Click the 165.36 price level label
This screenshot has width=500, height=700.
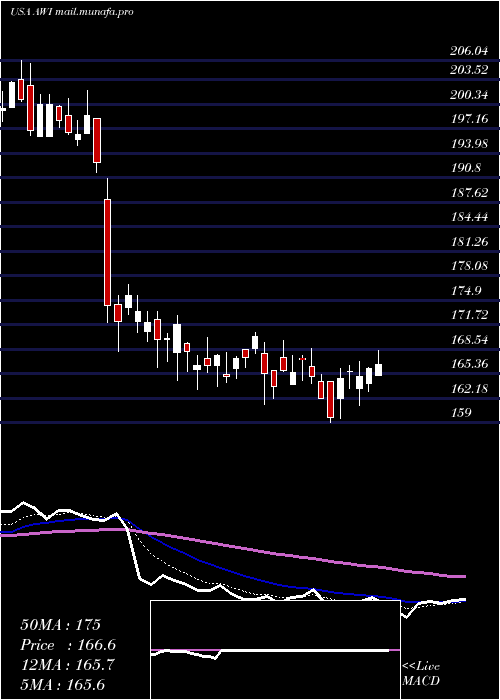(x=468, y=364)
